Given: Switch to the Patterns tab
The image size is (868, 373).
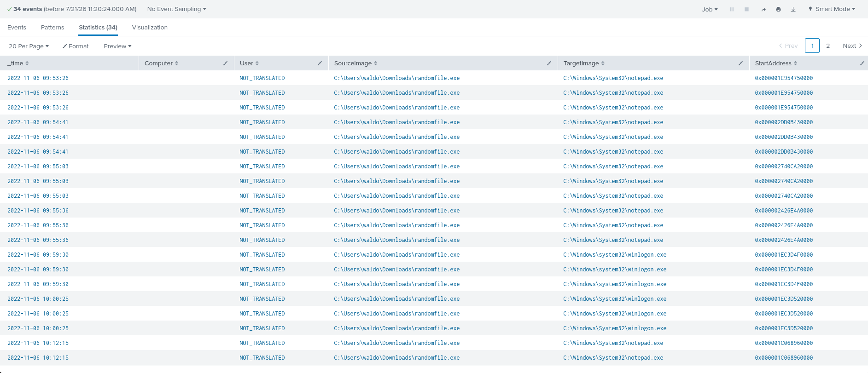Looking at the screenshot, I should click(52, 28).
